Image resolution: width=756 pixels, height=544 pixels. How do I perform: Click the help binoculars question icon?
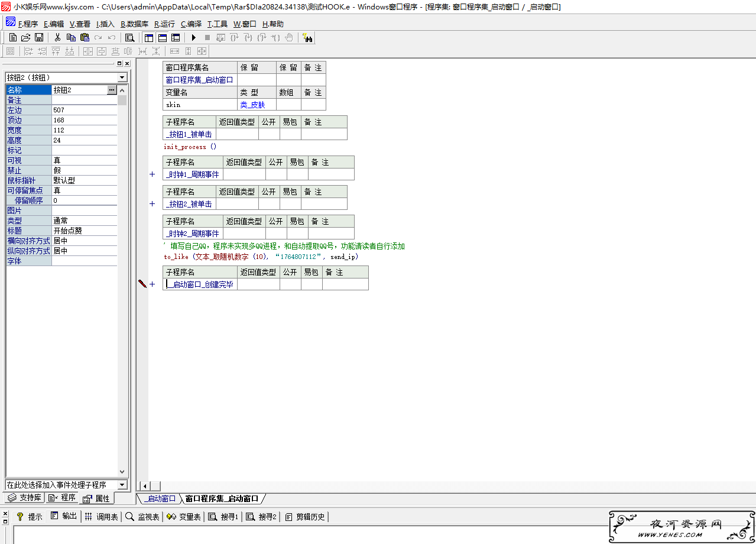(307, 37)
